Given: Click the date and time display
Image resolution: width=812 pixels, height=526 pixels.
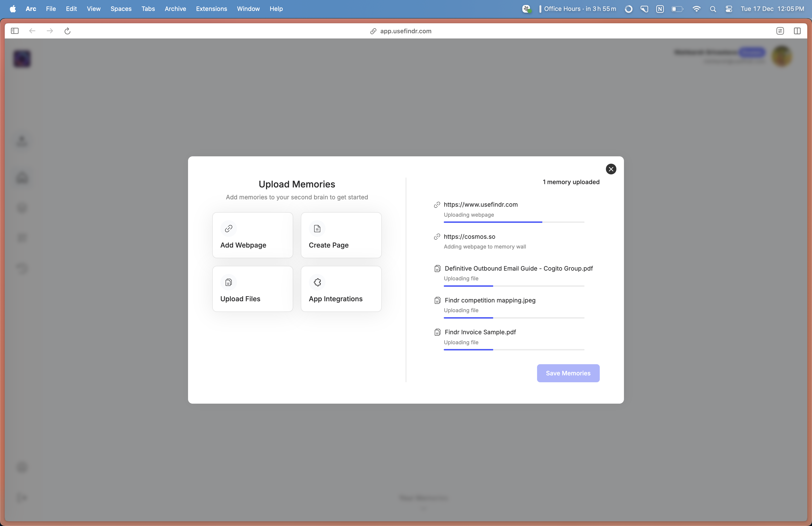Looking at the screenshot, I should 772,9.
